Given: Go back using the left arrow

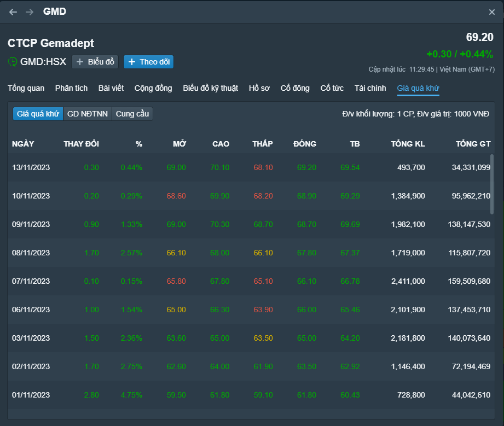Looking at the screenshot, I should coord(13,12).
